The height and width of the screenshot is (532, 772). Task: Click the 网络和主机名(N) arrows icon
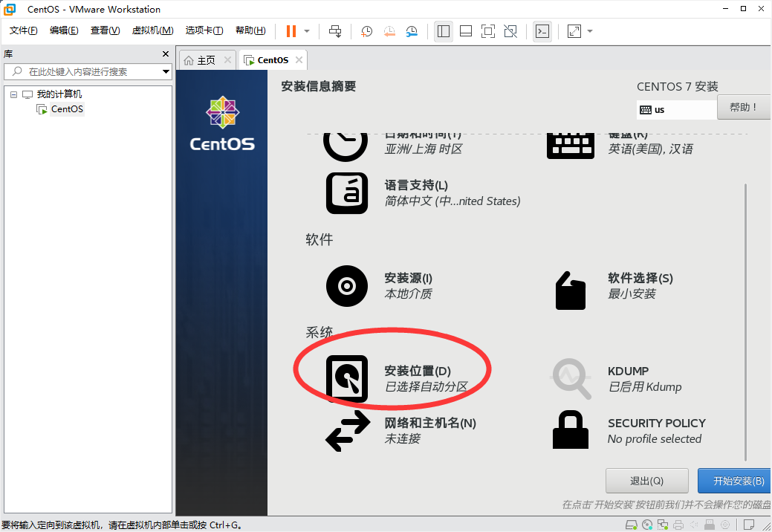pyautogui.click(x=348, y=431)
